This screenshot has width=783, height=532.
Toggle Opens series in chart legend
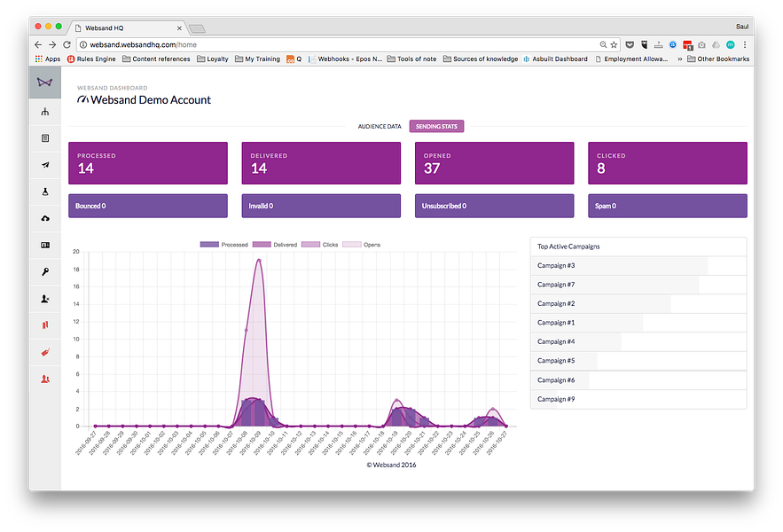(361, 244)
